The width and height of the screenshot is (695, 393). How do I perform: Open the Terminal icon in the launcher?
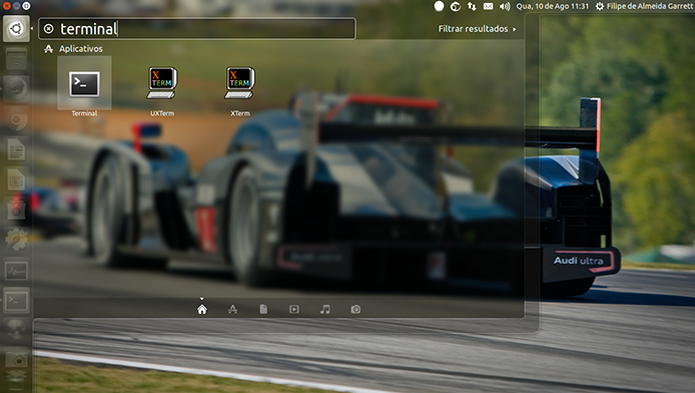(16, 301)
